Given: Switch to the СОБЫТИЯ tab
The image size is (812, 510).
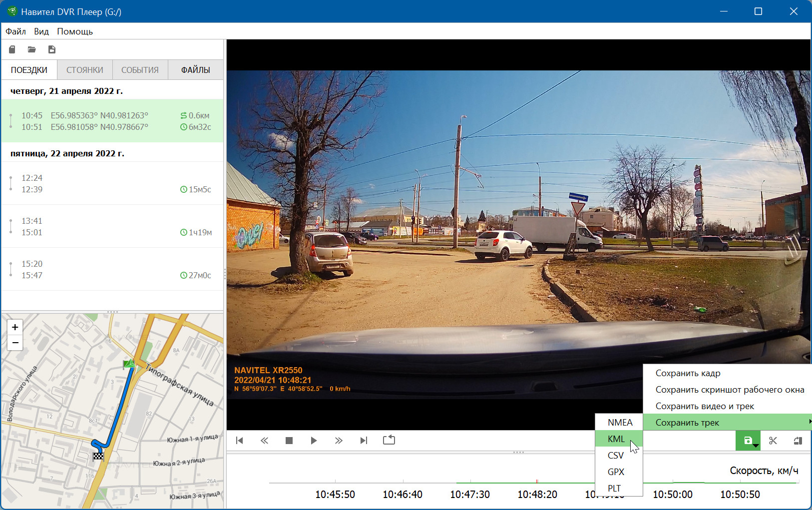Looking at the screenshot, I should pos(140,70).
